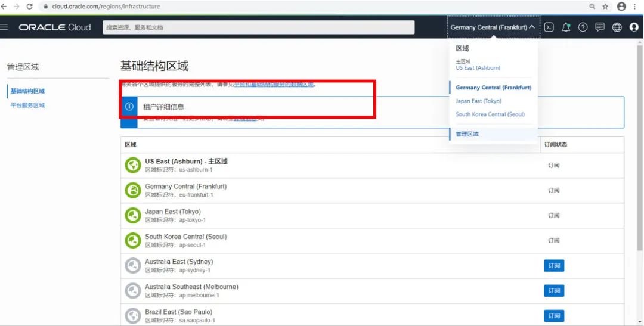Screen dimensions: 644x326
Task: Click the Australia East (Sydney) grey globe icon
Action: point(132,266)
